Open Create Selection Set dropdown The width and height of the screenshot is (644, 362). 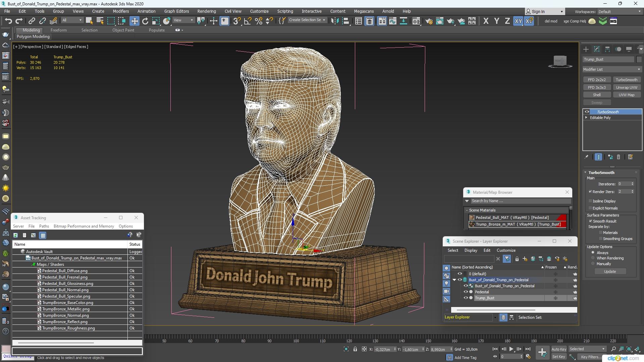[x=307, y=20]
